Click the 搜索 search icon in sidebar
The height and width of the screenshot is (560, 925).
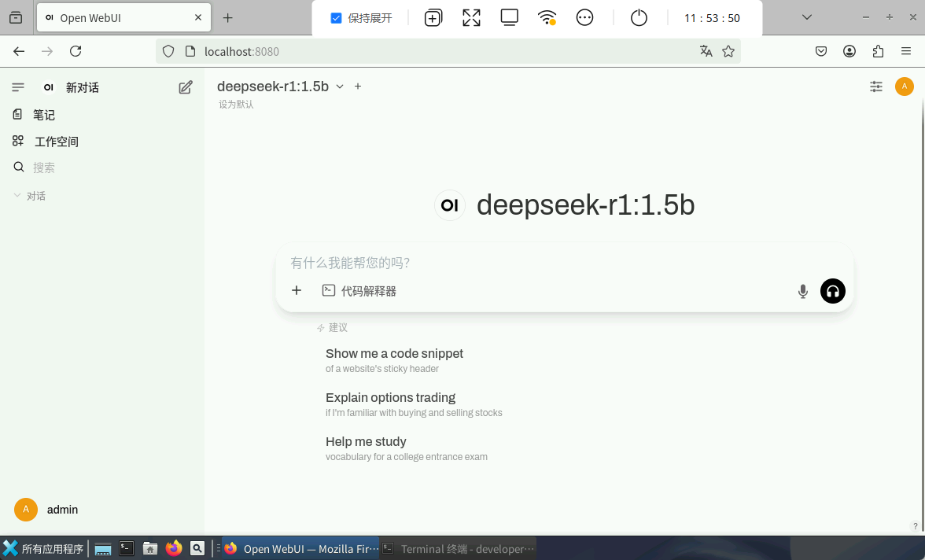pyautogui.click(x=18, y=167)
